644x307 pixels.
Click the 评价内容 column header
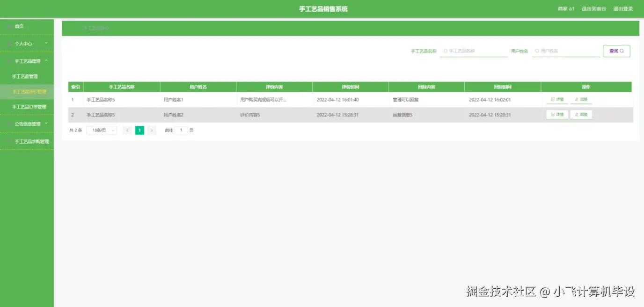tap(274, 87)
